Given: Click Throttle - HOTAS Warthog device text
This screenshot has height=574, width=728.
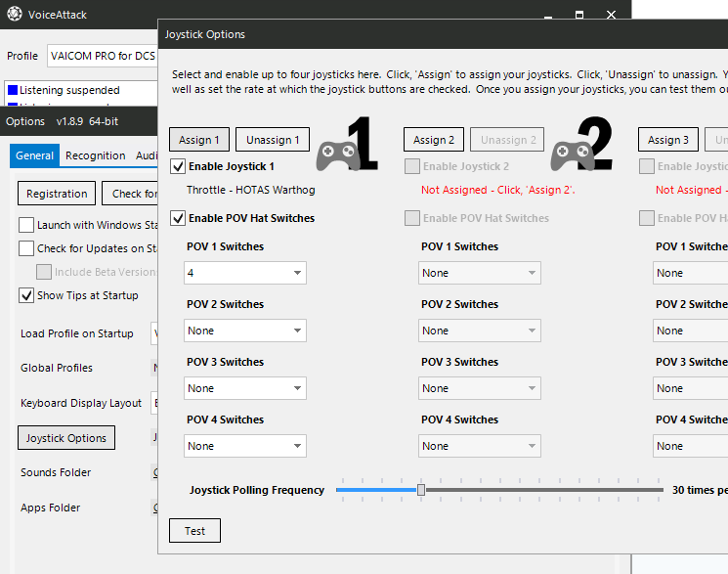Looking at the screenshot, I should 251,190.
